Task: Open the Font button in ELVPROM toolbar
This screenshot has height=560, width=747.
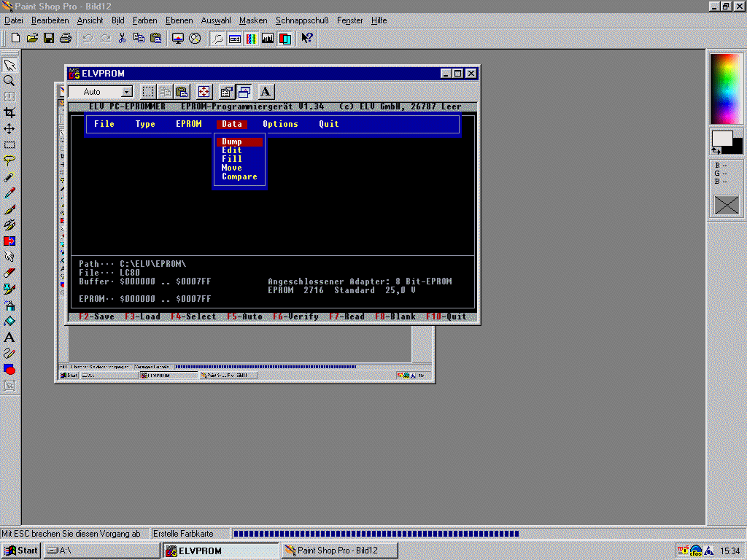Action: pos(266,91)
